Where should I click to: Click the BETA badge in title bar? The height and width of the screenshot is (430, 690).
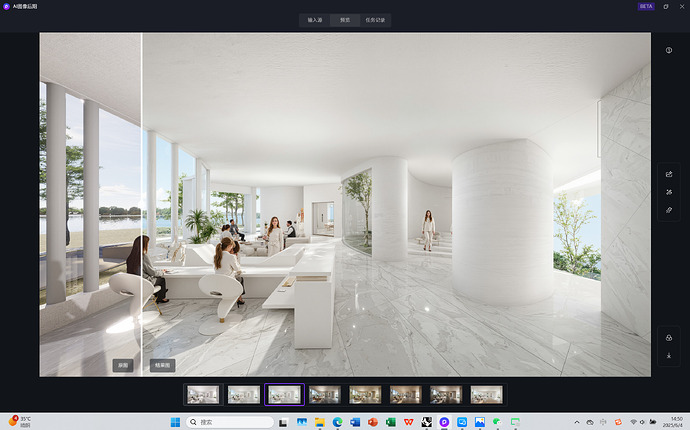click(647, 6)
